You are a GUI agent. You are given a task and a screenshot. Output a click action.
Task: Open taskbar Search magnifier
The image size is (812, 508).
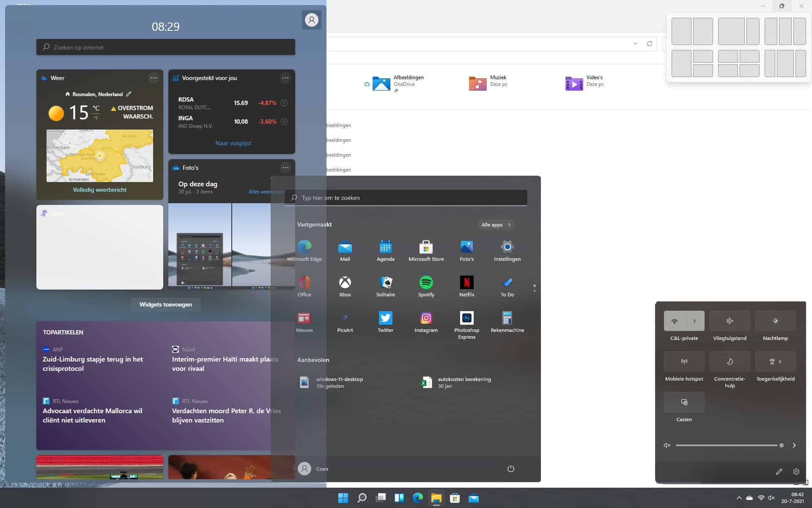coord(362,498)
